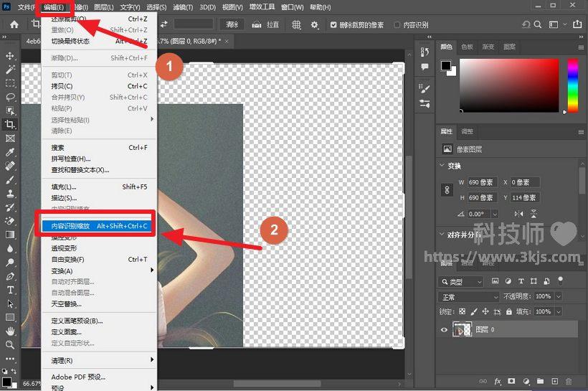The image size is (588, 391).
Task: Click the 清除 button in options bar
Action: (x=232, y=25)
